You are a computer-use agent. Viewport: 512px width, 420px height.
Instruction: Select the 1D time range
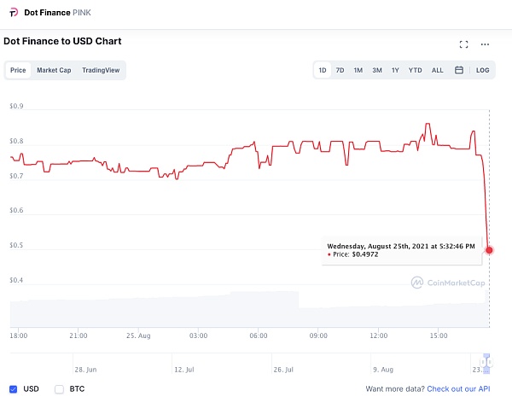point(323,70)
